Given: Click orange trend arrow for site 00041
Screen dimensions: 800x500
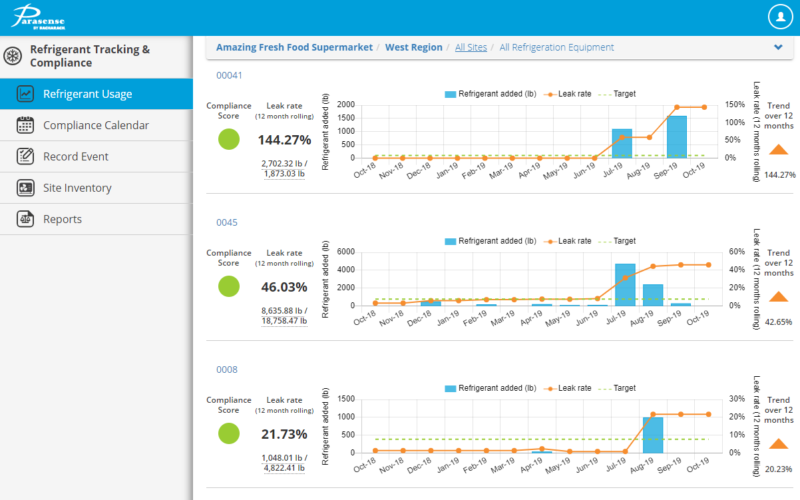Looking at the screenshot, I should click(778, 150).
